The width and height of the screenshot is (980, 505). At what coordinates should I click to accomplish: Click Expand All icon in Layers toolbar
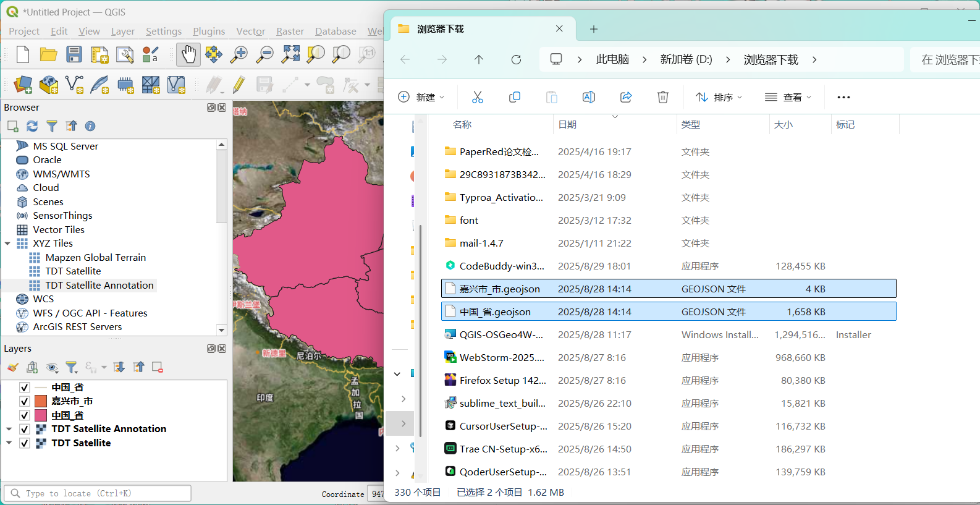click(x=119, y=367)
